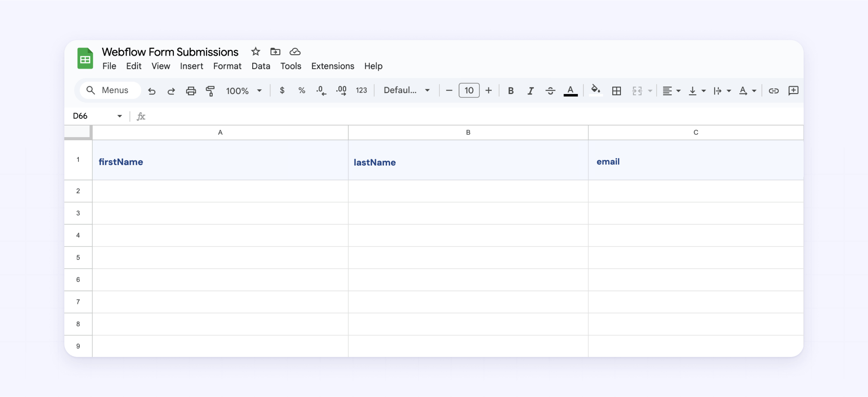Open the Extensions menu
The width and height of the screenshot is (868, 397).
pos(333,66)
